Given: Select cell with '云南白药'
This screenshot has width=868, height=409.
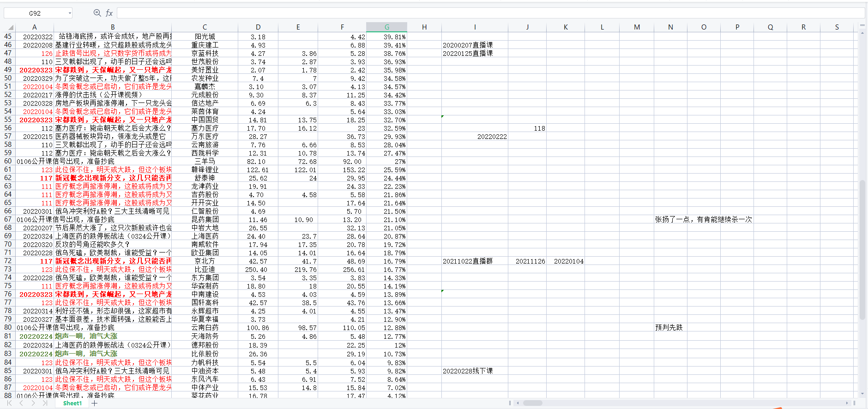Looking at the screenshot, I should [205, 327].
